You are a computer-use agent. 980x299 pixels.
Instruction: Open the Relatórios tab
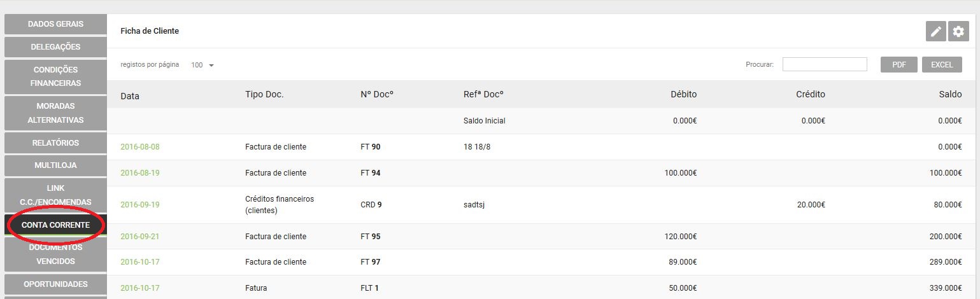[55, 143]
